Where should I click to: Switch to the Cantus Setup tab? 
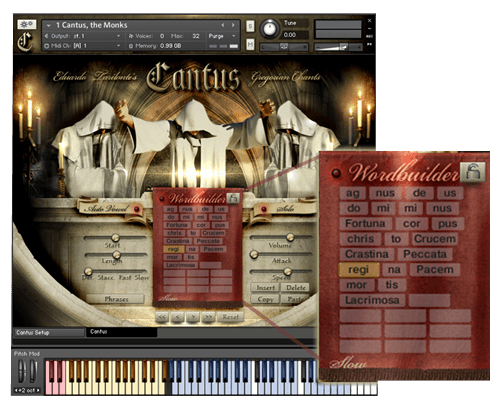(x=49, y=333)
